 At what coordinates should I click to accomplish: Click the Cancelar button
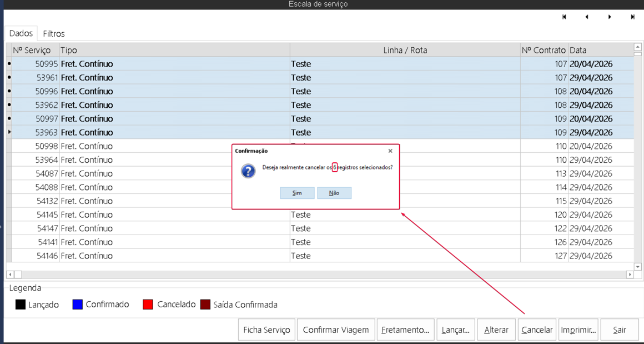click(x=537, y=330)
